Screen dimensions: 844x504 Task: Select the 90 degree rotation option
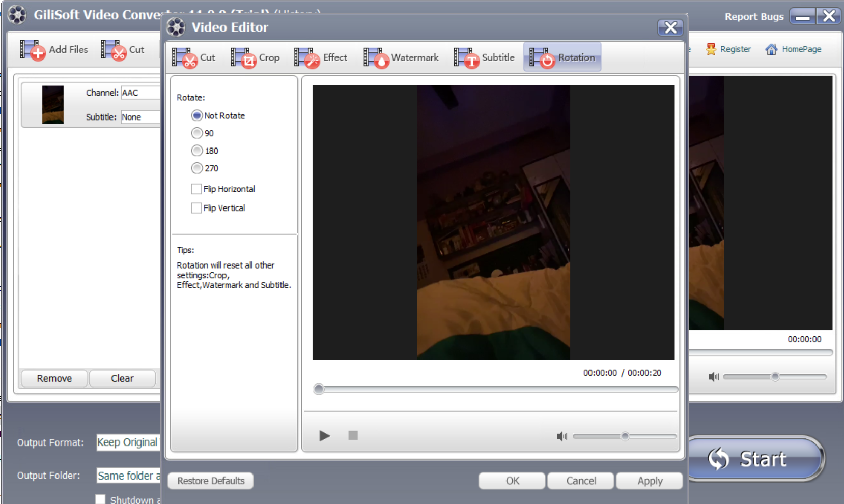click(x=197, y=133)
